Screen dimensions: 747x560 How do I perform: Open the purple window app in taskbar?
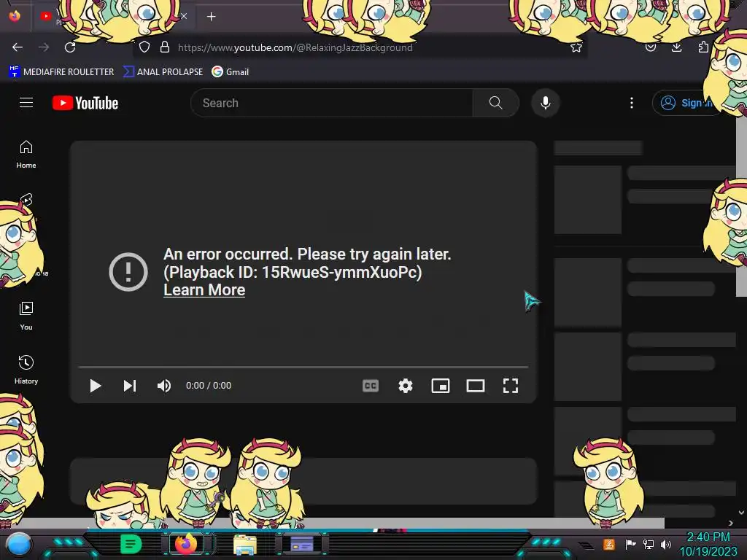pyautogui.click(x=302, y=544)
